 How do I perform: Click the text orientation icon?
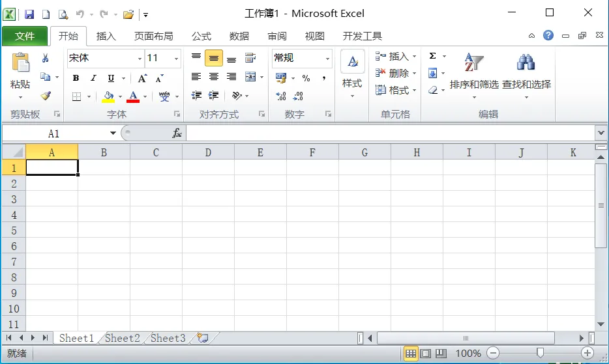click(x=237, y=96)
